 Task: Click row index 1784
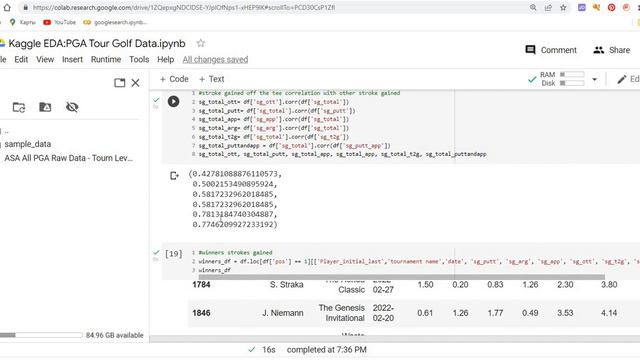[201, 284]
